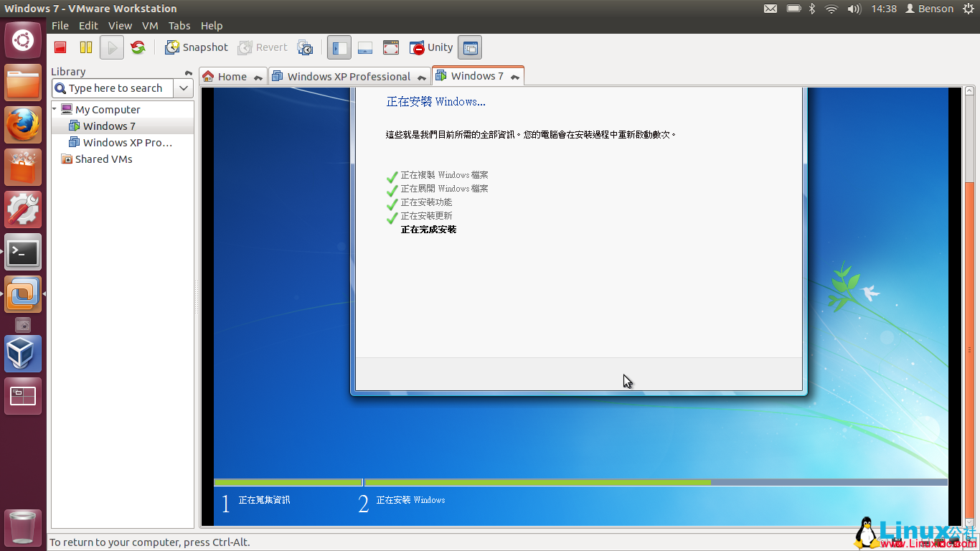Power off the VM with the red square
This screenshot has height=551, width=980.
(x=60, y=47)
